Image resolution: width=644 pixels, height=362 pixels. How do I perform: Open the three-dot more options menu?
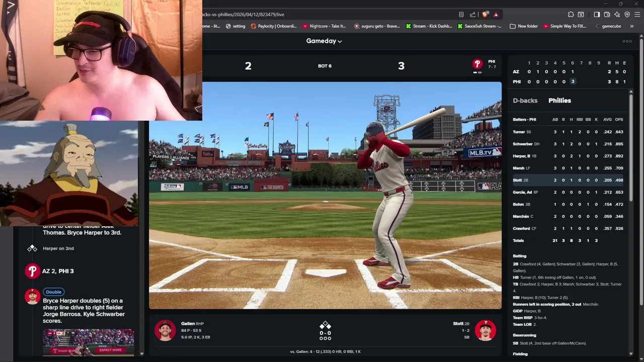click(627, 41)
